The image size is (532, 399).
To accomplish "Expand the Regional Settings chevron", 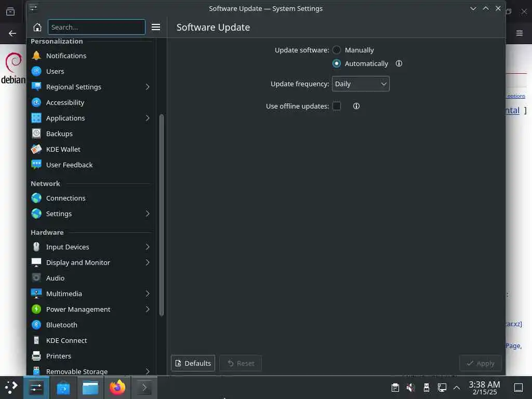I will (148, 87).
